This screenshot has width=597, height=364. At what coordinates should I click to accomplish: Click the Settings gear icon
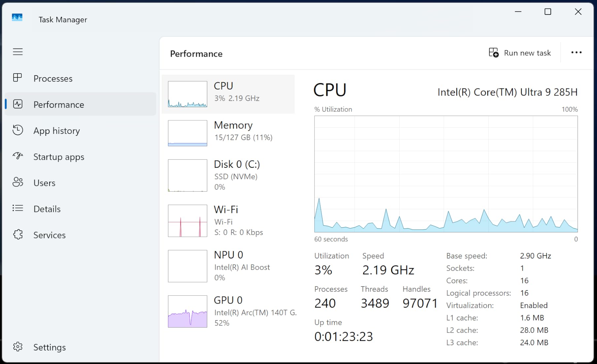tap(18, 347)
